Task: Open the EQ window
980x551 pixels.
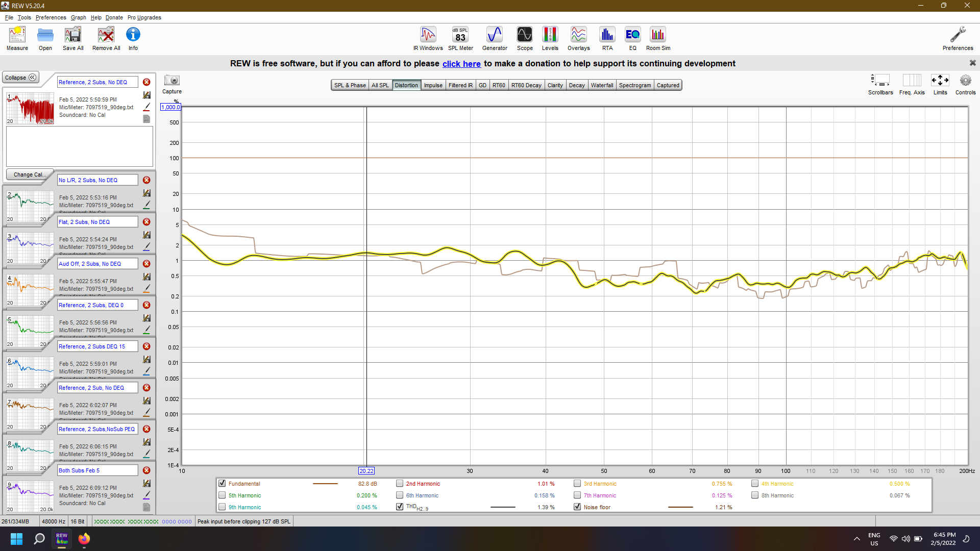Action: pos(633,39)
